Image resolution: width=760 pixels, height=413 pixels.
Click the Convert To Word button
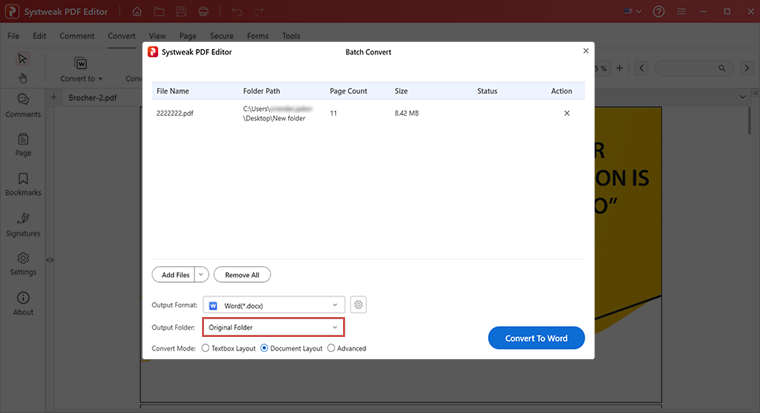click(536, 338)
